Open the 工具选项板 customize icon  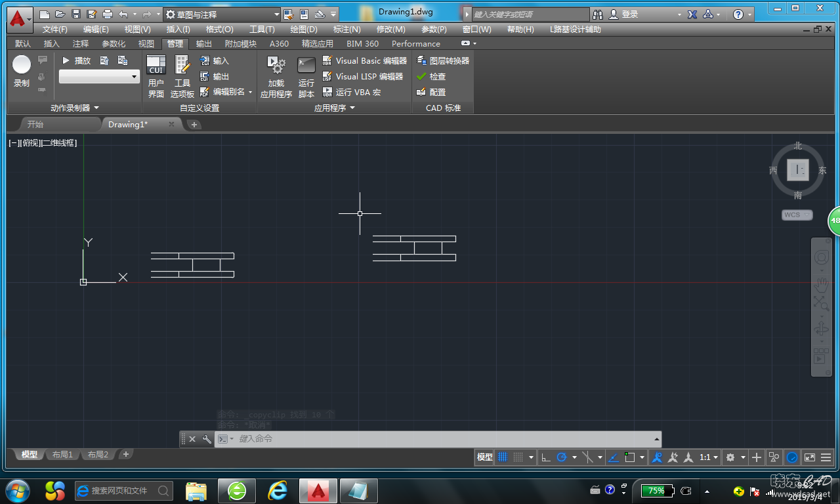point(182,76)
